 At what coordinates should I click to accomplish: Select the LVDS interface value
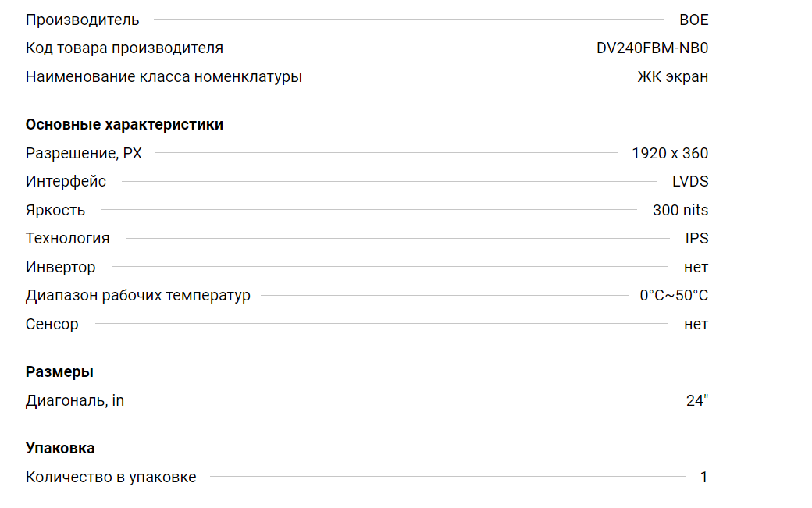[689, 182]
